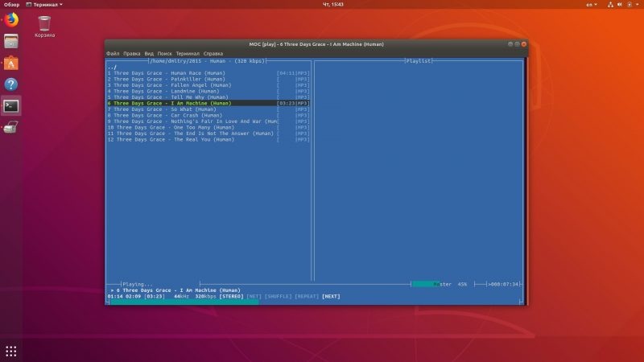Click the elapsed time 01:14

[x=115, y=296]
